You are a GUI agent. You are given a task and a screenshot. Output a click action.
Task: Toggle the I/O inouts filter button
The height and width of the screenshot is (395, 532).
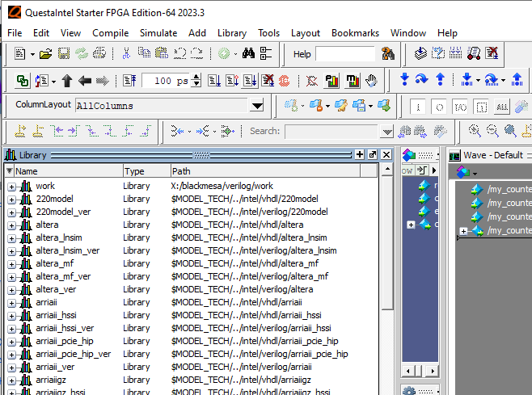point(460,107)
